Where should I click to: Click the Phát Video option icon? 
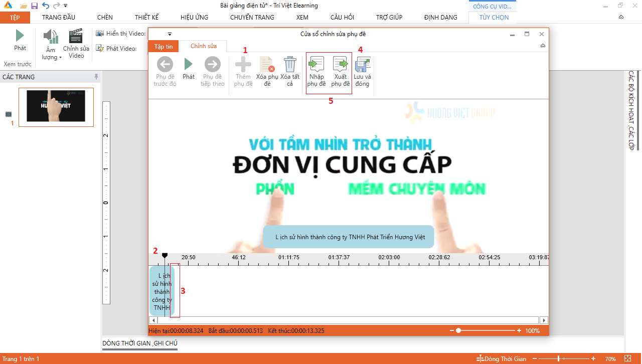(x=100, y=49)
